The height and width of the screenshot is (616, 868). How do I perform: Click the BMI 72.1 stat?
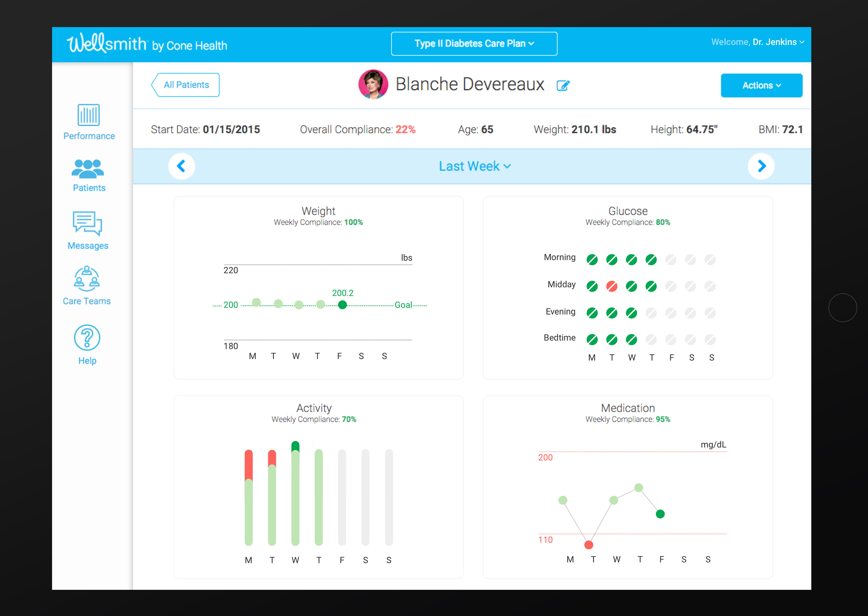pos(780,129)
